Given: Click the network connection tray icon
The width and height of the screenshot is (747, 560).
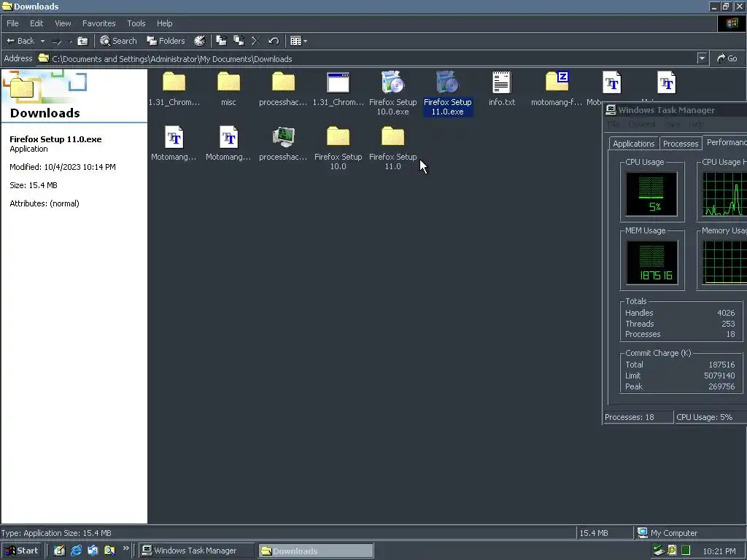Looking at the screenshot, I should point(659,551).
